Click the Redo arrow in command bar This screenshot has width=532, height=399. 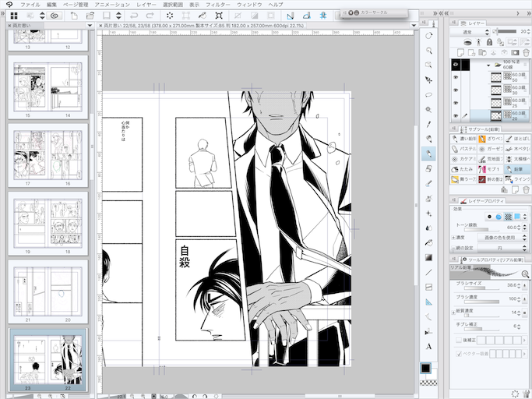(x=150, y=16)
